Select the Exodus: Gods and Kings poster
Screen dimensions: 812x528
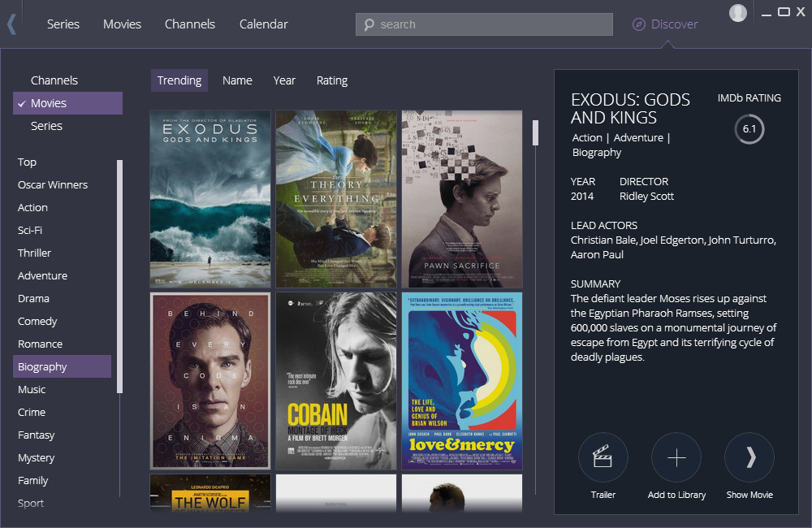(x=210, y=199)
